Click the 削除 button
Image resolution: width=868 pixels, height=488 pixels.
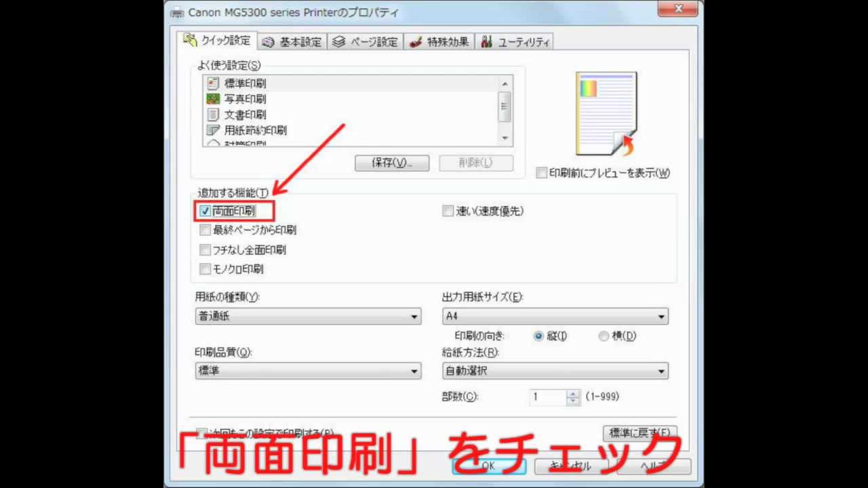476,163
